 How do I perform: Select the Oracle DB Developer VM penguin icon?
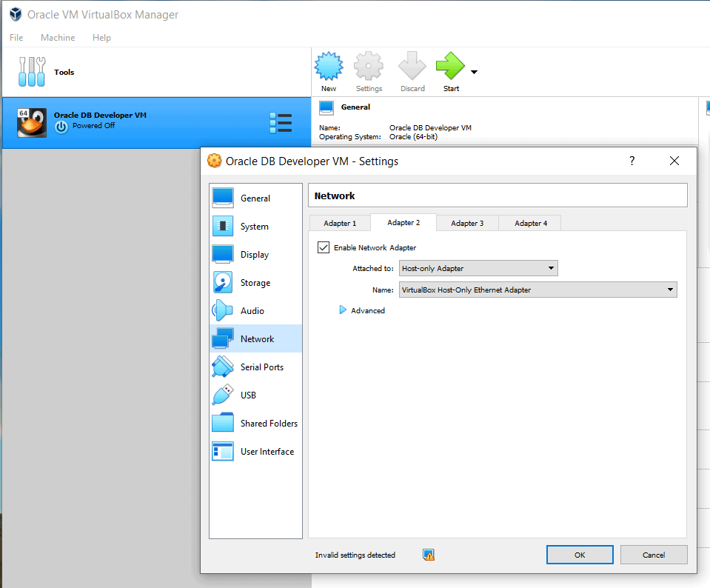click(32, 123)
